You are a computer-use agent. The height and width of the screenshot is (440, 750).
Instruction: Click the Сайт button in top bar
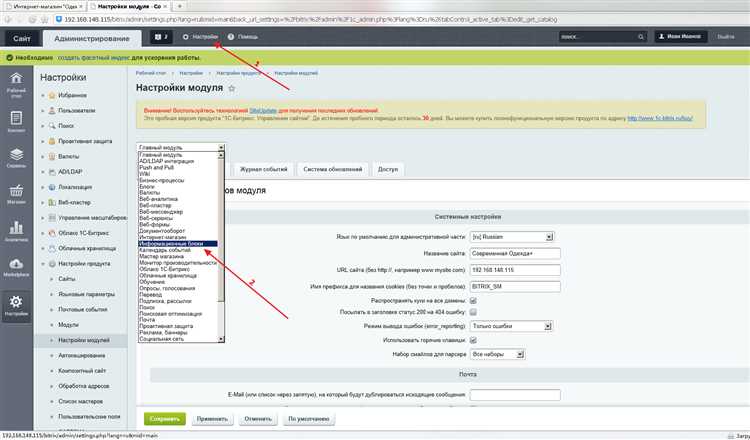coord(22,38)
